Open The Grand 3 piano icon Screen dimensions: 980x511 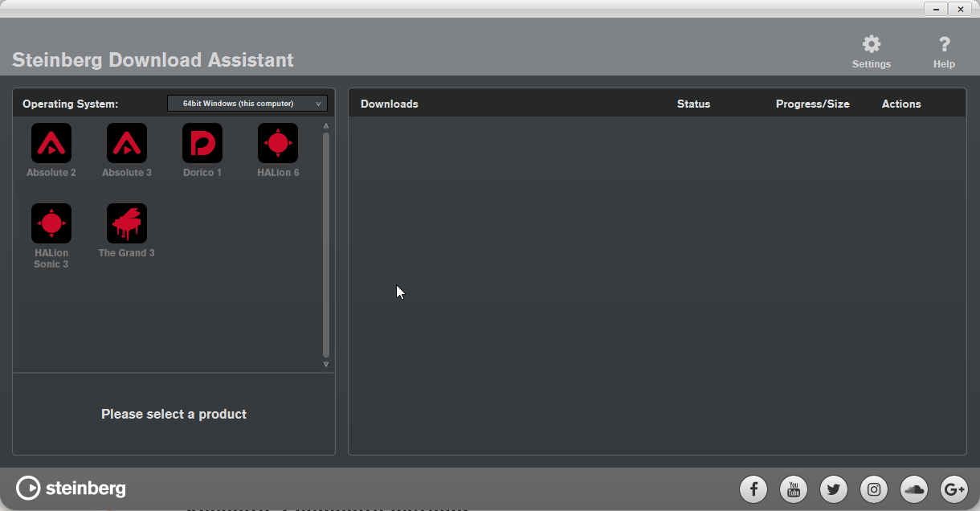click(x=127, y=223)
